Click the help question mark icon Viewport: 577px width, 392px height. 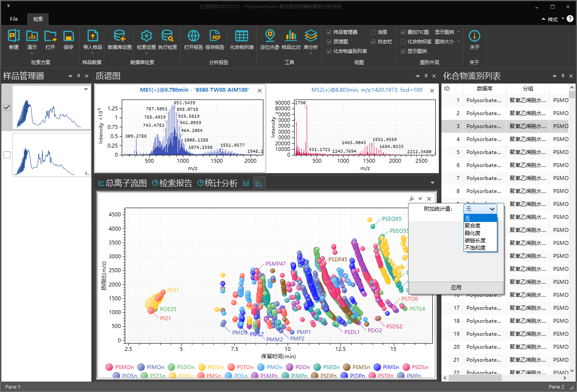(570, 19)
